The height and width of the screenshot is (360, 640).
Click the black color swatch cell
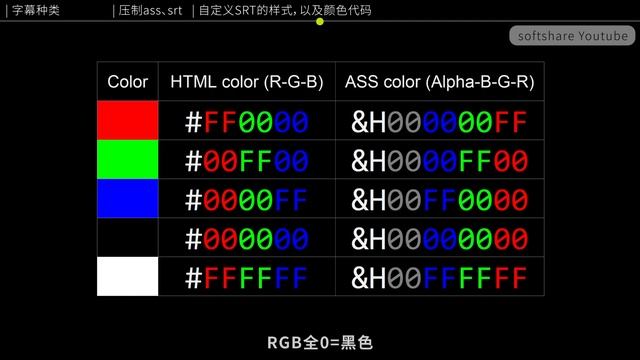click(x=128, y=237)
